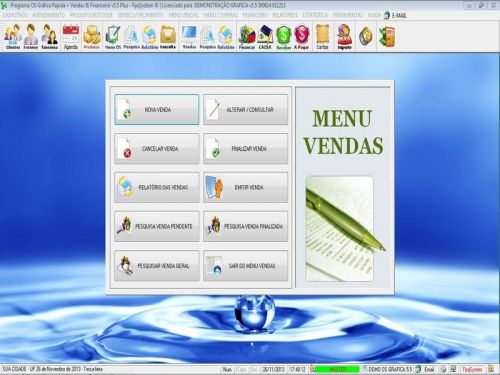Click the Num indicator in status bar
The height and width of the screenshot is (375, 500).
click(x=227, y=369)
